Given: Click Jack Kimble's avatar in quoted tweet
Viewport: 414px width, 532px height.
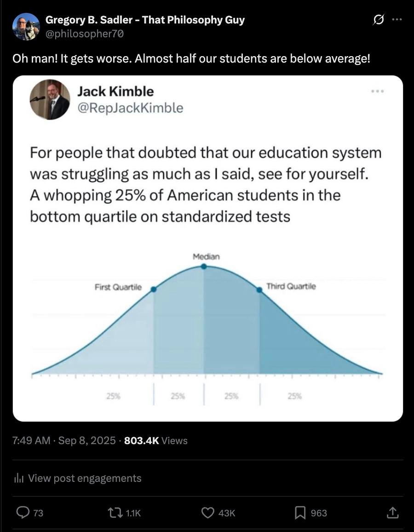Looking at the screenshot, I should (x=50, y=99).
